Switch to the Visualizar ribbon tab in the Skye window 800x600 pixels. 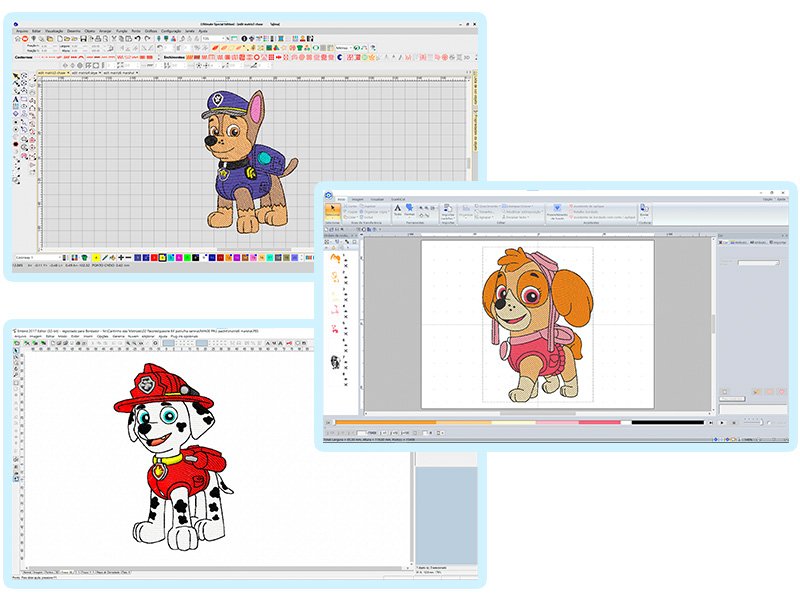coord(377,199)
